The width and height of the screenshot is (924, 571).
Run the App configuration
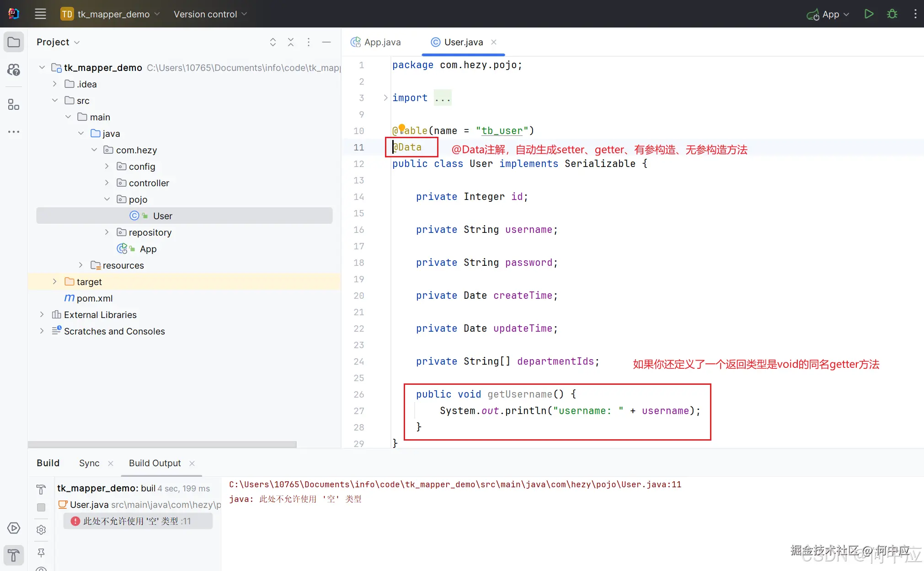(x=869, y=14)
